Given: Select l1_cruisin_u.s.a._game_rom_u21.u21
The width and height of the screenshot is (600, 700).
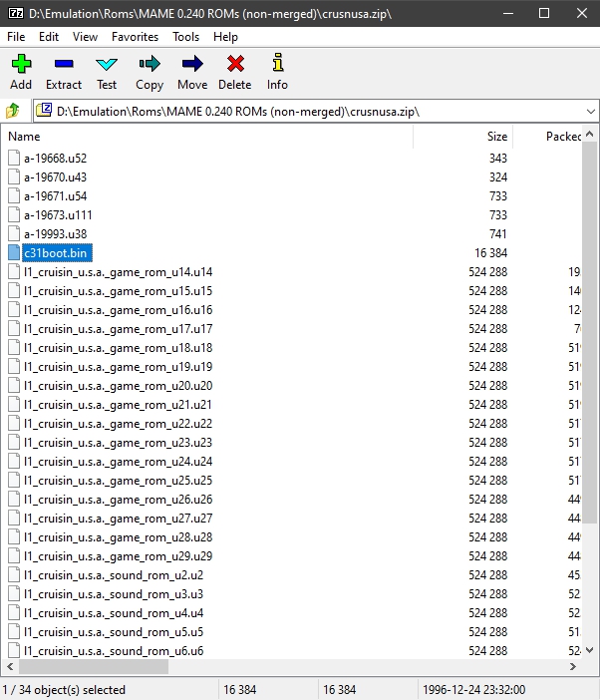Looking at the screenshot, I should coord(119,405).
